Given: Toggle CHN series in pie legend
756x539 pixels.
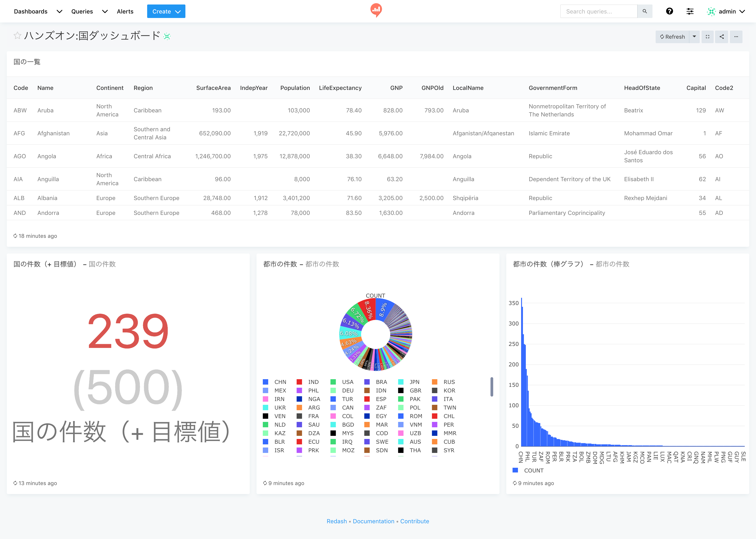Looking at the screenshot, I should [x=280, y=382].
